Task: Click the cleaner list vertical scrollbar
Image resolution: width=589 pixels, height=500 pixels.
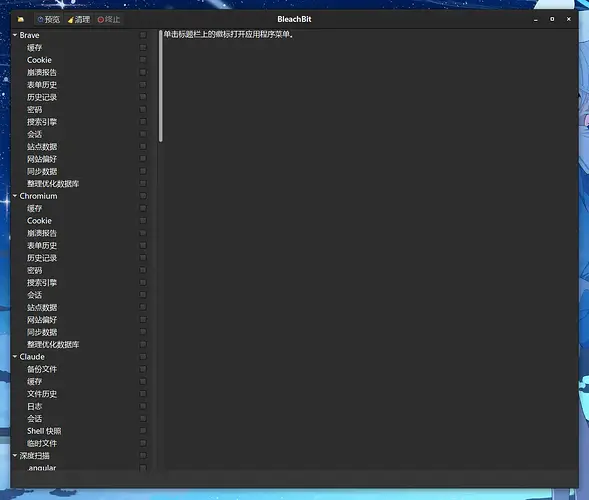Action: coord(161,86)
